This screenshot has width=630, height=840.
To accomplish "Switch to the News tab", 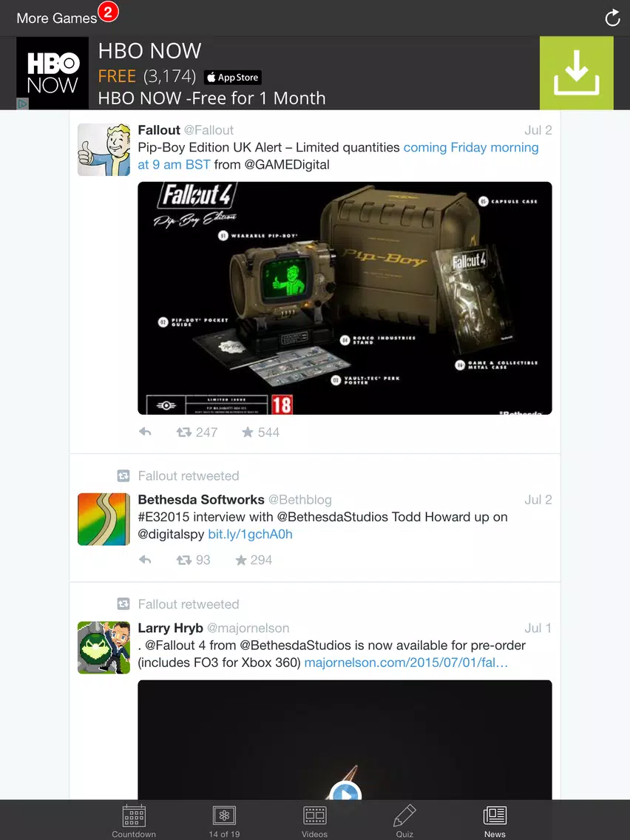I will pos(495,821).
